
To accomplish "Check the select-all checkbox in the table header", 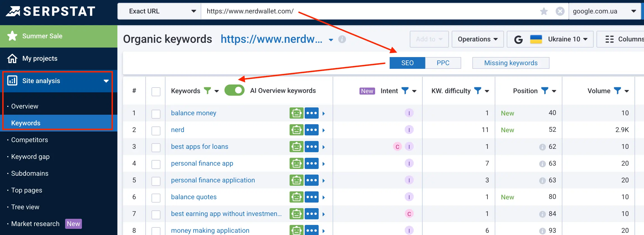I will click(156, 91).
